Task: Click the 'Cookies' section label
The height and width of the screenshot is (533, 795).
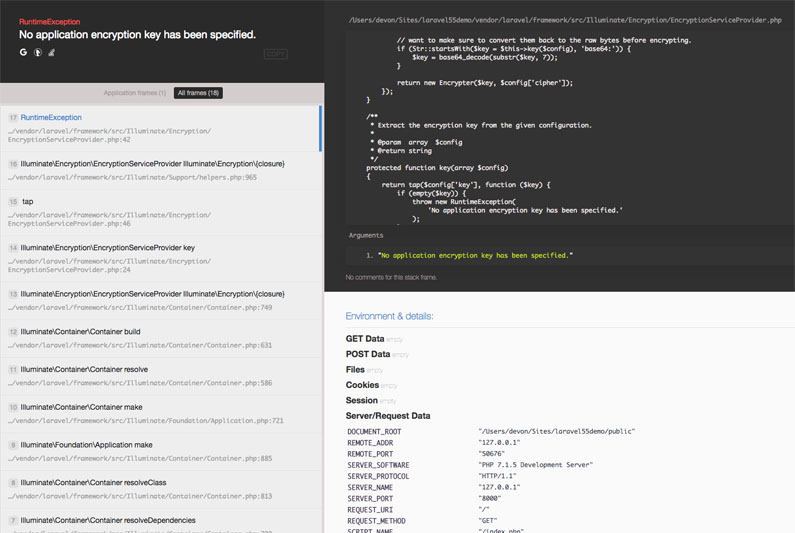Action: point(362,385)
